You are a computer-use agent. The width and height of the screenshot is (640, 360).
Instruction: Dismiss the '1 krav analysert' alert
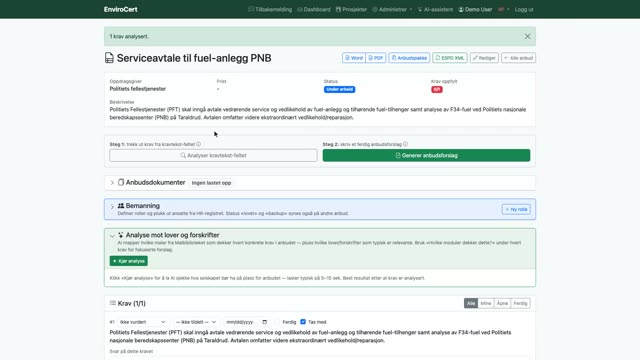pyautogui.click(x=527, y=36)
